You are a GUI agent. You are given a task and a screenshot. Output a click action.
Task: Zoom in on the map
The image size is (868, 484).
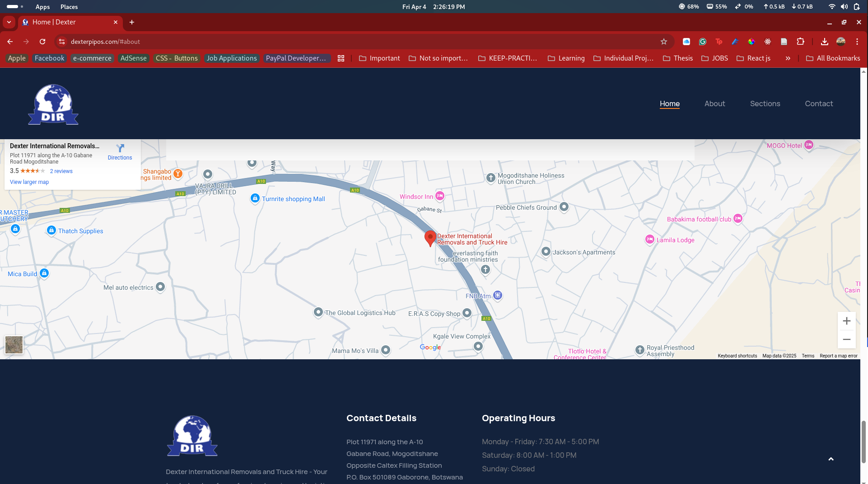(x=846, y=321)
